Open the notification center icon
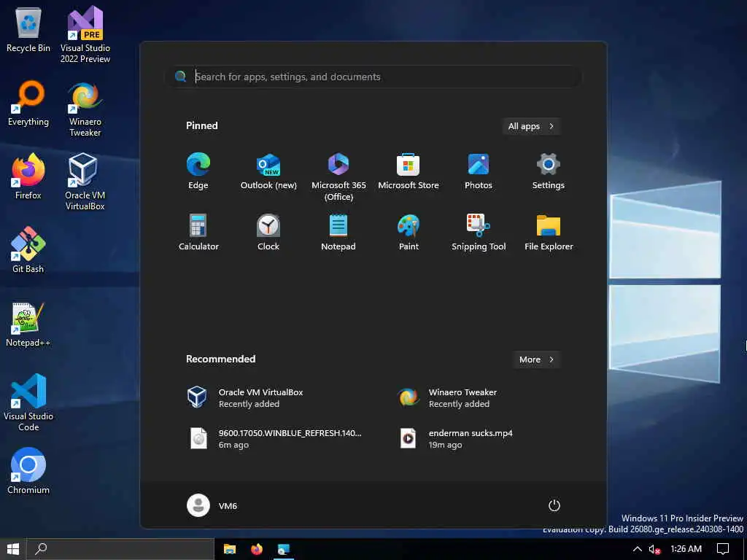 723,549
